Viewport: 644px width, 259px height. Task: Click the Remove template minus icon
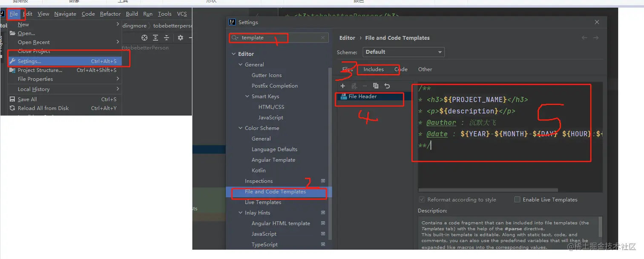365,86
